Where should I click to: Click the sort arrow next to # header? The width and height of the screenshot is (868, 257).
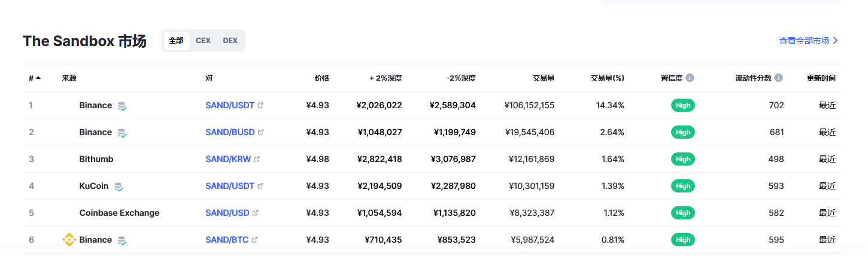pyautogui.click(x=38, y=78)
